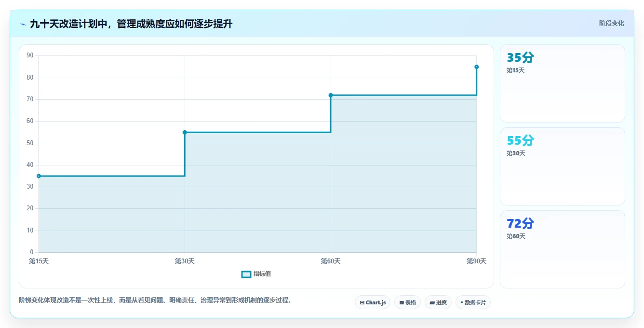Click the 第60天 caption under 72分
Image resolution: width=644 pixels, height=328 pixels.
(x=516, y=236)
